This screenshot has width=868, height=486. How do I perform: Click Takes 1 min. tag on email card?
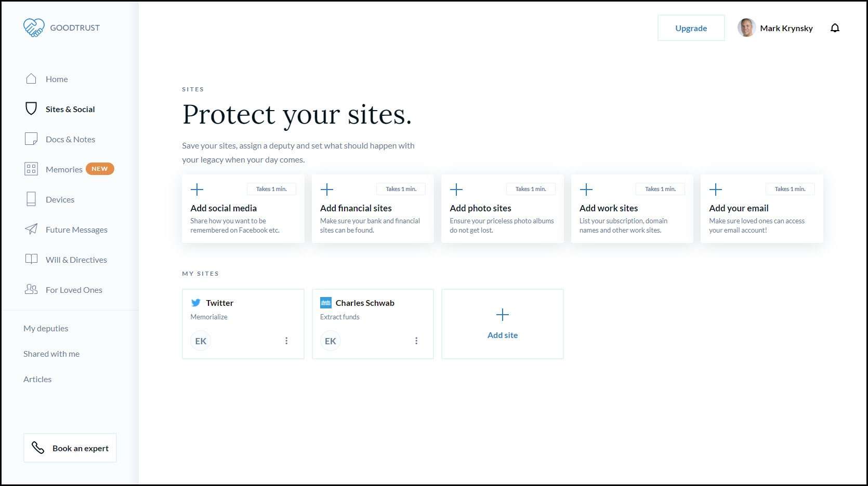tap(790, 189)
